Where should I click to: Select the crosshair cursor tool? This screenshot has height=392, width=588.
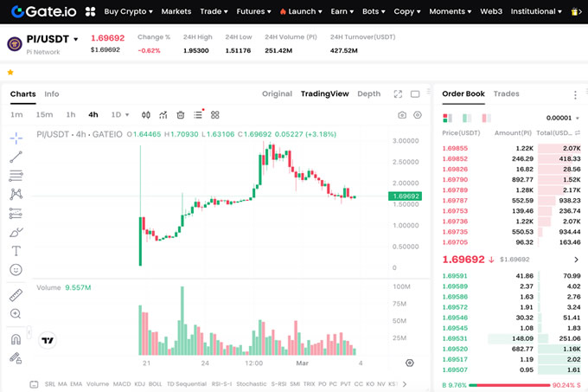(16, 138)
